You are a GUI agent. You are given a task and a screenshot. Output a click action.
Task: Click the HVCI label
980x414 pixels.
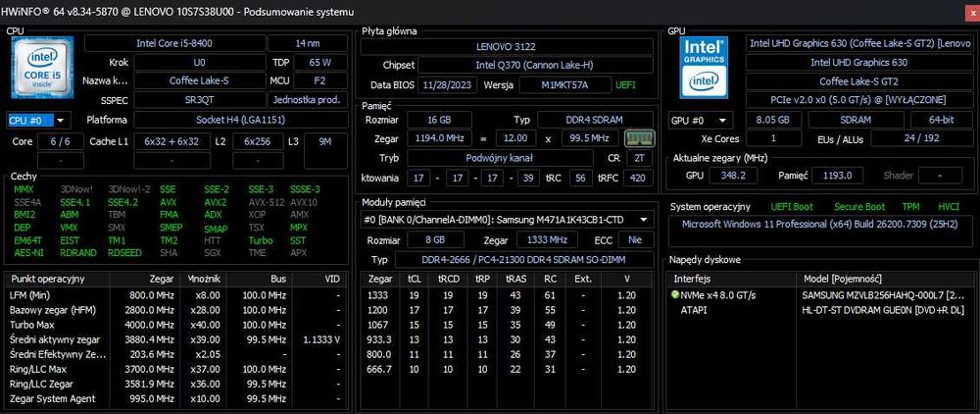[948, 206]
